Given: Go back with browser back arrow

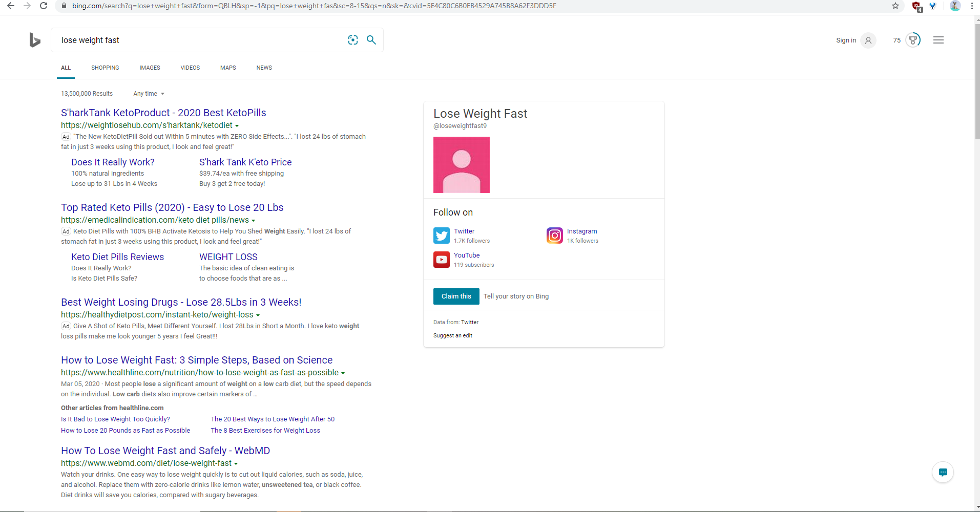Looking at the screenshot, I should coord(11,6).
